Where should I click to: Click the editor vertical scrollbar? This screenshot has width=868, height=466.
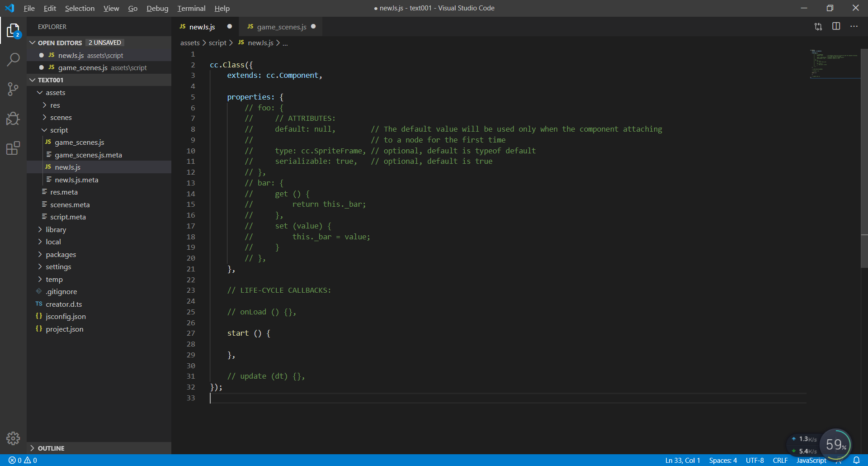click(x=864, y=158)
